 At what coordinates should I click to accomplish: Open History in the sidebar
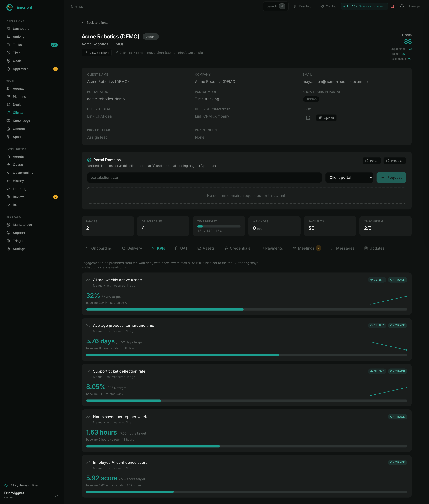(x=32, y=181)
